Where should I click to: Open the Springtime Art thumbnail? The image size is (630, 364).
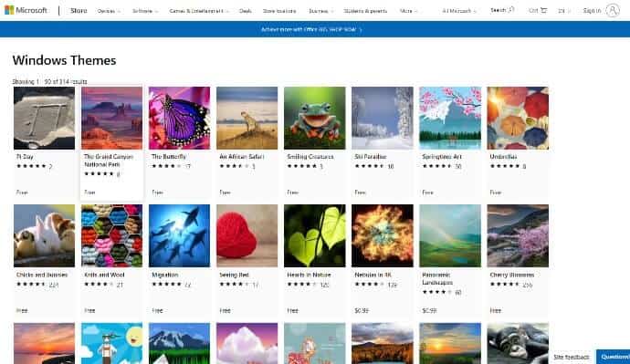pos(450,118)
